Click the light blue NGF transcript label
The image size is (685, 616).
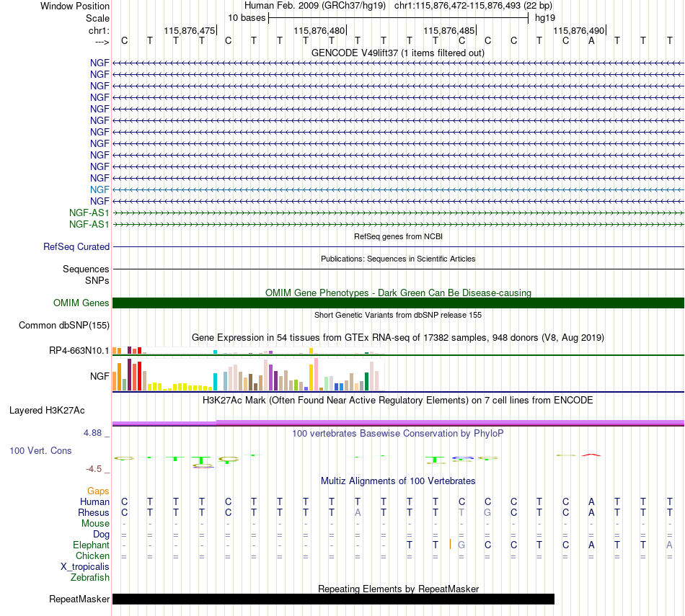click(x=100, y=189)
